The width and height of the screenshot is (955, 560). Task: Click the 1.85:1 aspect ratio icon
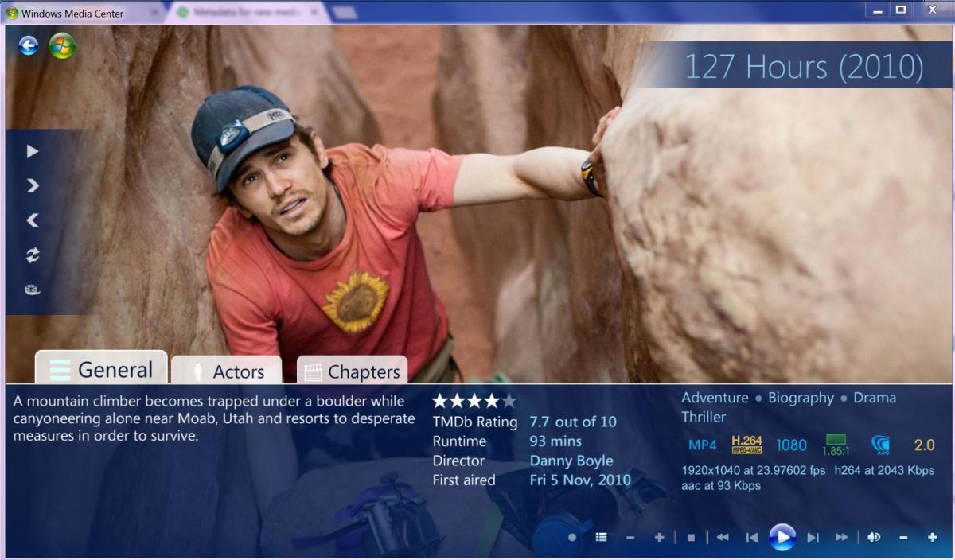[836, 445]
